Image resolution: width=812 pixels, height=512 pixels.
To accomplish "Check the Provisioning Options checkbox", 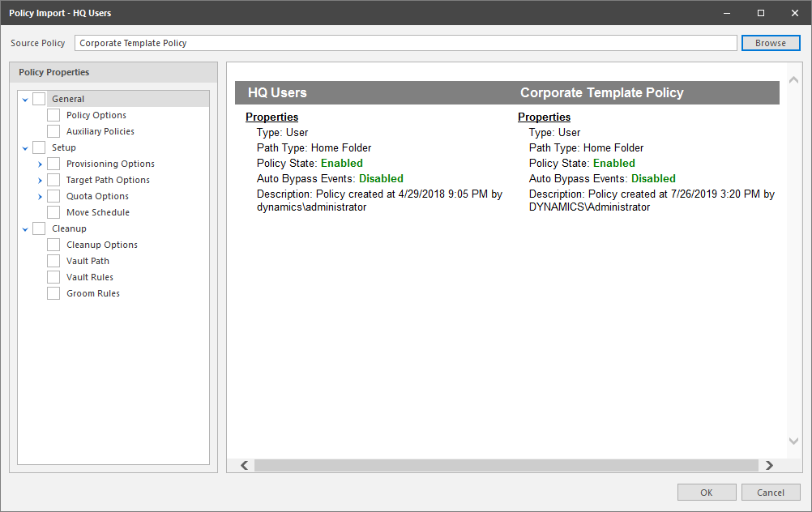I will 53,164.
